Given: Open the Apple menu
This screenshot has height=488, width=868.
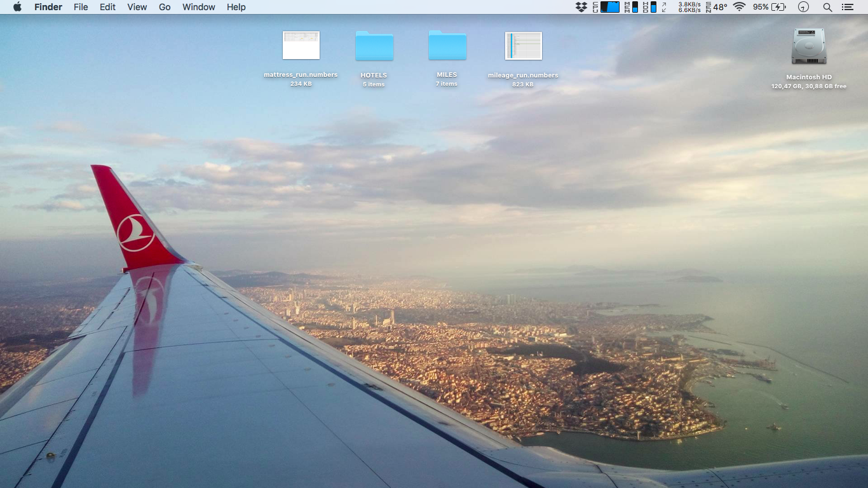Looking at the screenshot, I should 17,7.
